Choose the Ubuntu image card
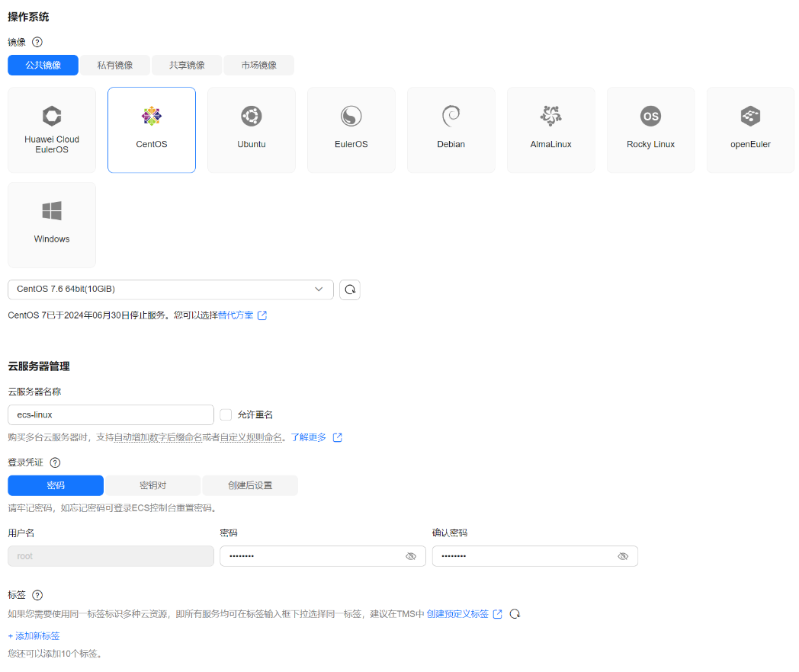Screen dimensions: 799x672 click(252, 130)
